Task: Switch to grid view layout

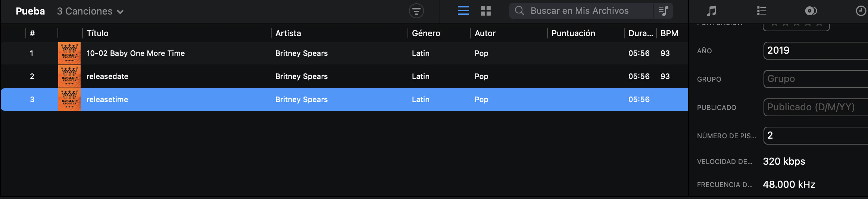Action: tap(485, 11)
